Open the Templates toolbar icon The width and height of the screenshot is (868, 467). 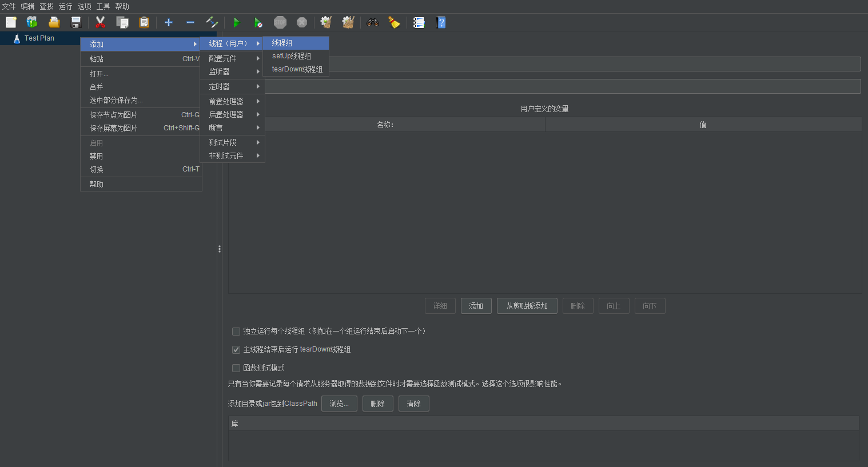click(x=32, y=22)
